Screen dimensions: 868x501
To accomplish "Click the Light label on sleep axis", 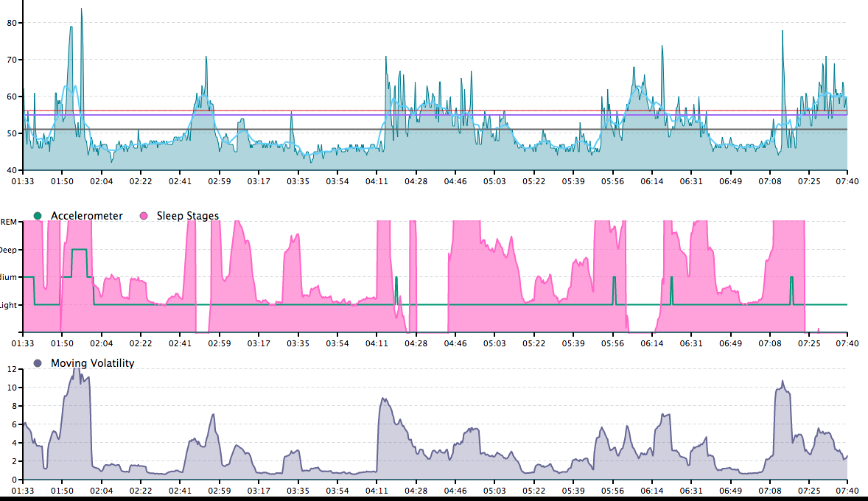I will (x=9, y=305).
